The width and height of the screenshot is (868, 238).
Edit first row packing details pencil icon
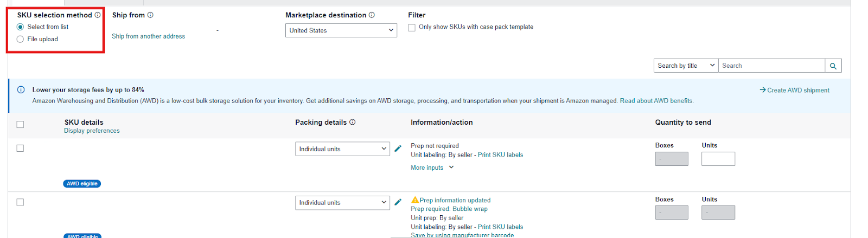coord(398,149)
